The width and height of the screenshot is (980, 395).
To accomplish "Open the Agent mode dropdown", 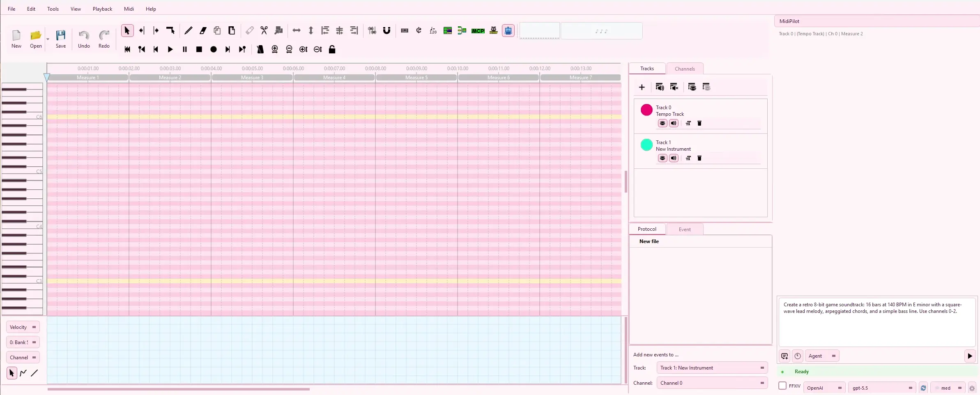I will point(822,356).
